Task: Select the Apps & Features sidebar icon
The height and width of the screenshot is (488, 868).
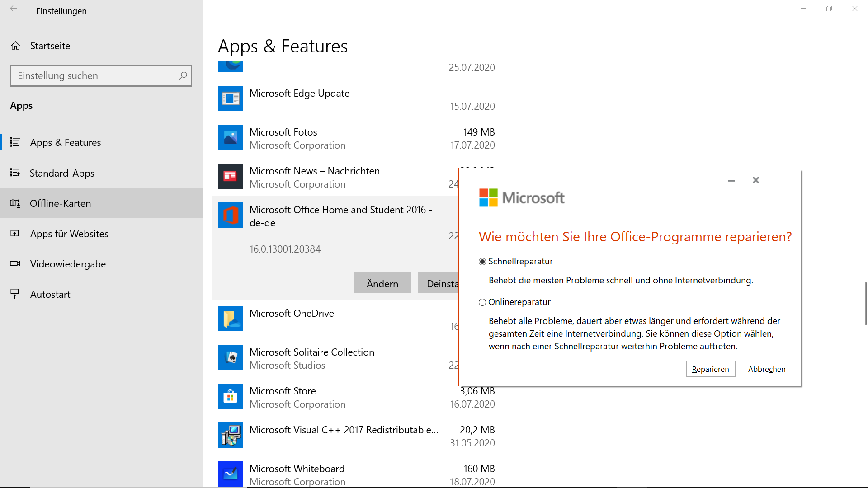Action: (x=15, y=142)
